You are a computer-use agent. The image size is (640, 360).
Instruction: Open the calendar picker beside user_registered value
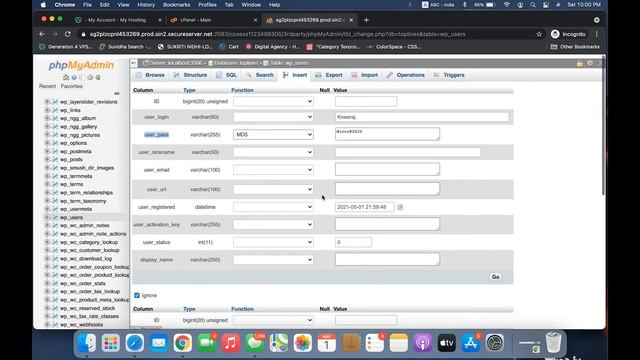(400, 207)
